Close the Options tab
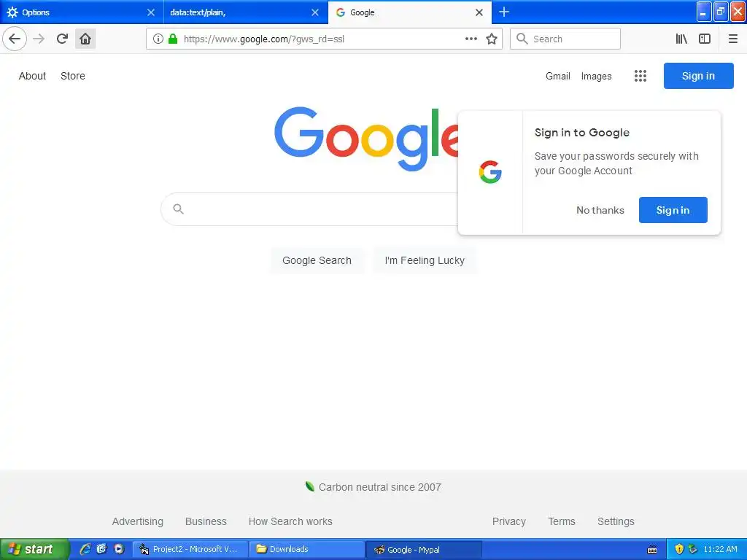Image resolution: width=747 pixels, height=560 pixels. (150, 12)
